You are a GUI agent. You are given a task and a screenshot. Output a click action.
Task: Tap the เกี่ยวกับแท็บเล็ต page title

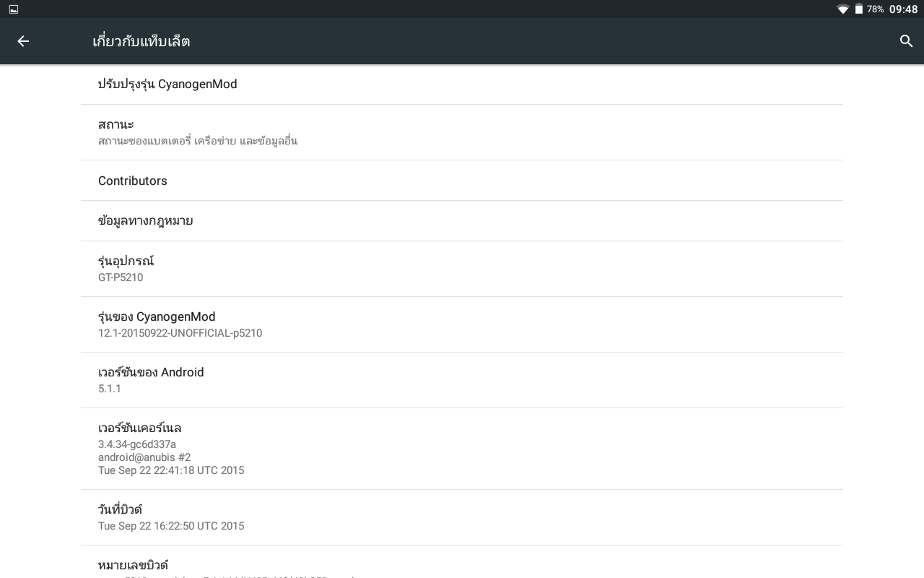pos(141,41)
